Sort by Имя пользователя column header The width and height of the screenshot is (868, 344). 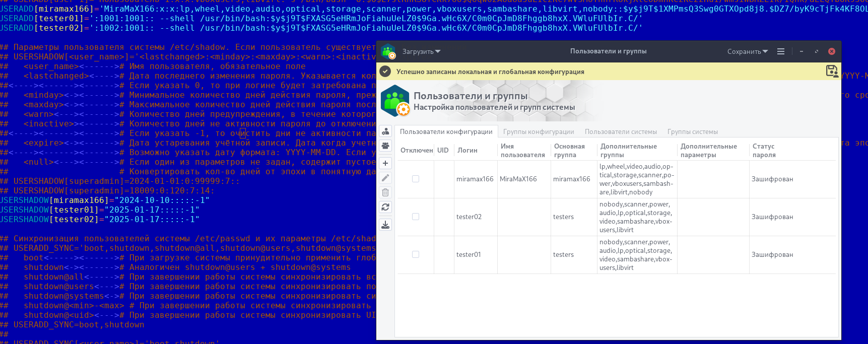[x=523, y=150]
